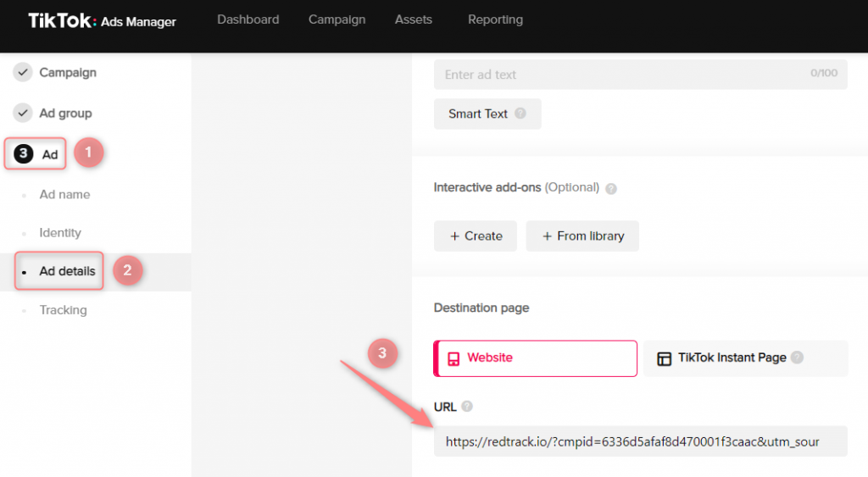
Task: Open the Assets menu
Action: point(413,19)
